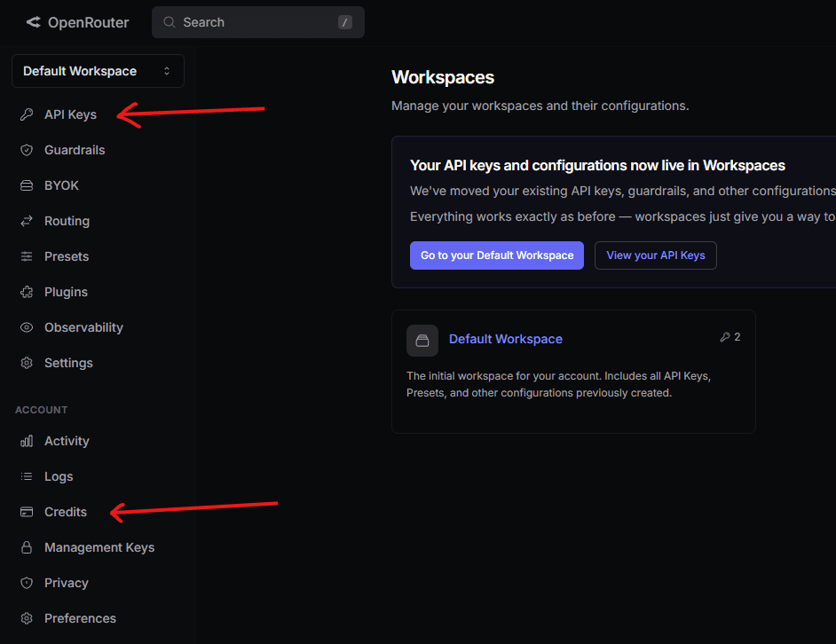
Task: Select Routing in the sidebar
Action: [x=67, y=221]
